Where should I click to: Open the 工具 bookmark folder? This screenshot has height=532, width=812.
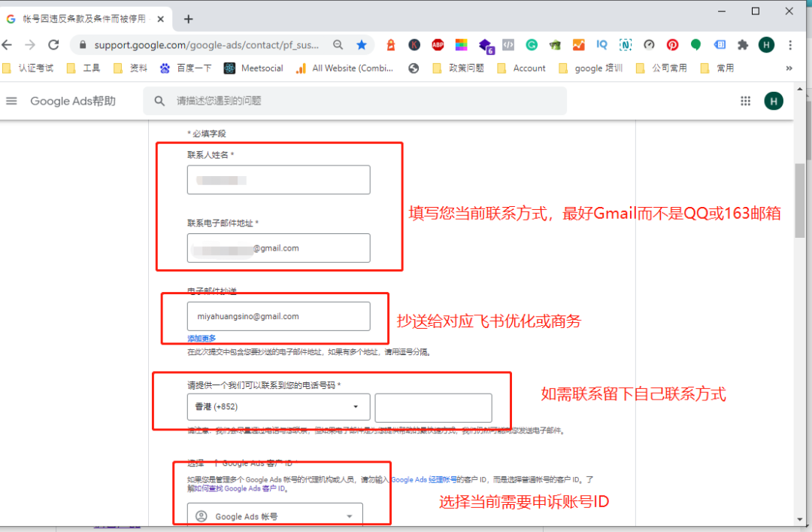(83, 68)
